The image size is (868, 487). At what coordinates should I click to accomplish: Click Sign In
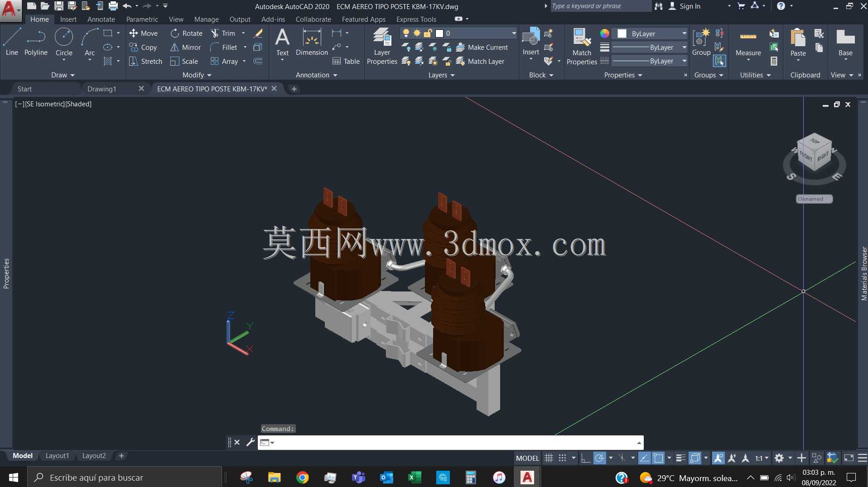[685, 6]
